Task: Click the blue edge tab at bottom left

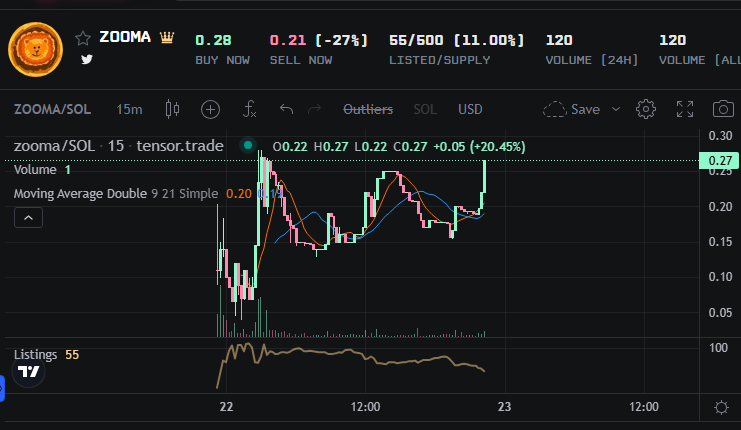Action: pyautogui.click(x=2, y=388)
